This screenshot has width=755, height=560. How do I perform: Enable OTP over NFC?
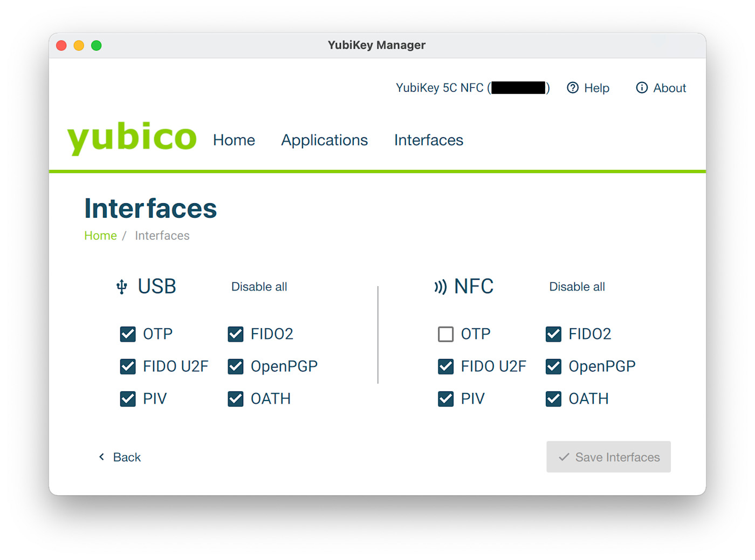pyautogui.click(x=446, y=334)
